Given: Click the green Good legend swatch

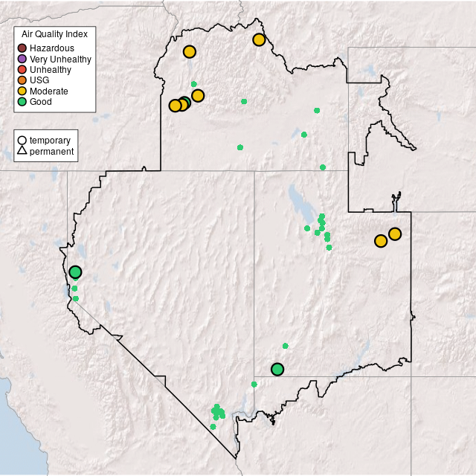Looking at the screenshot, I should (x=22, y=101).
